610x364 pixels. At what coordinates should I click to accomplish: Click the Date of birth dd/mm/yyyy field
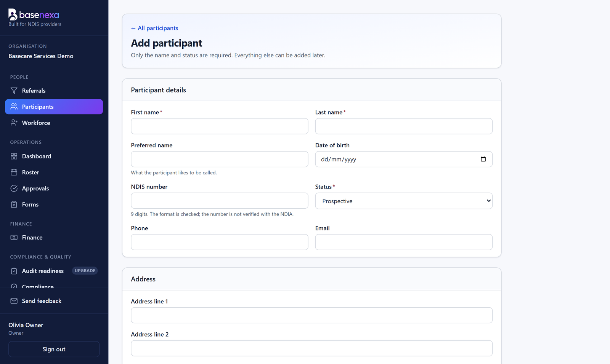click(x=404, y=159)
